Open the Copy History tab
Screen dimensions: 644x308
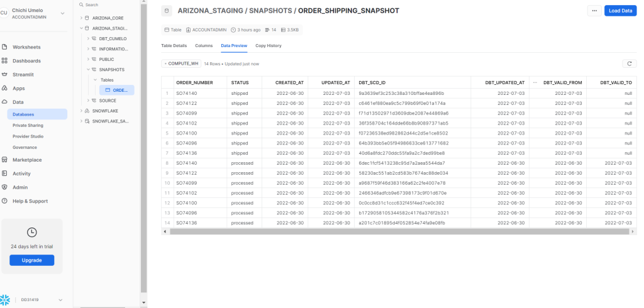[268, 46]
